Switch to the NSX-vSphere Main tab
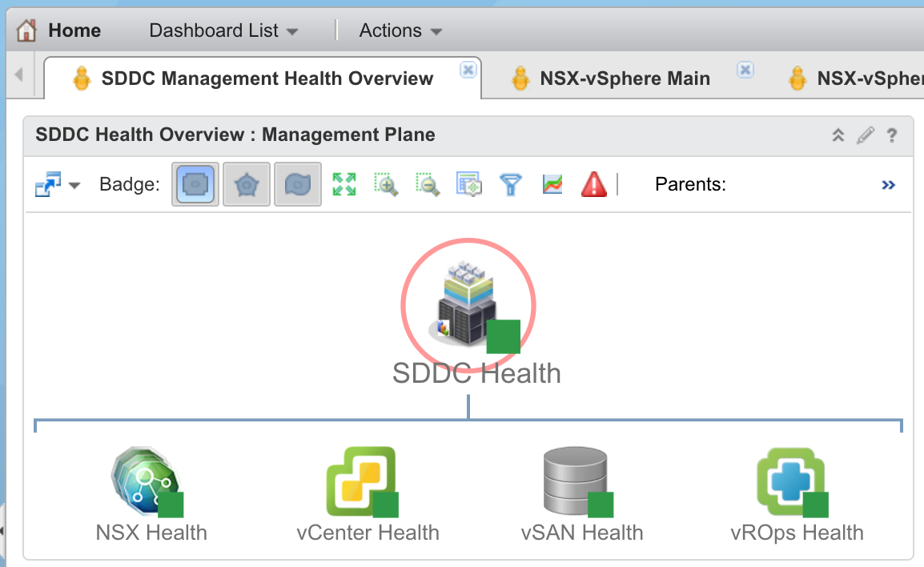Image resolution: width=924 pixels, height=567 pixels. point(625,78)
